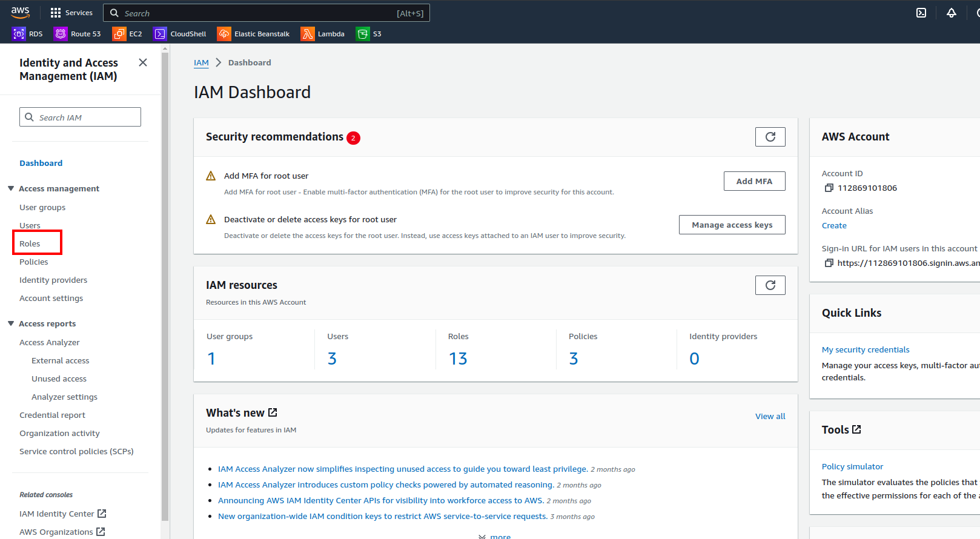Screen dimensions: 980x539
Task: Open news about organization-wide condition keys
Action: (x=383, y=516)
